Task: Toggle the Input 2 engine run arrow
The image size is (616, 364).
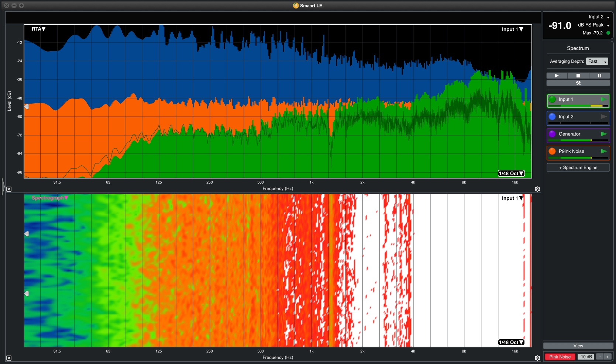Action: (x=604, y=117)
